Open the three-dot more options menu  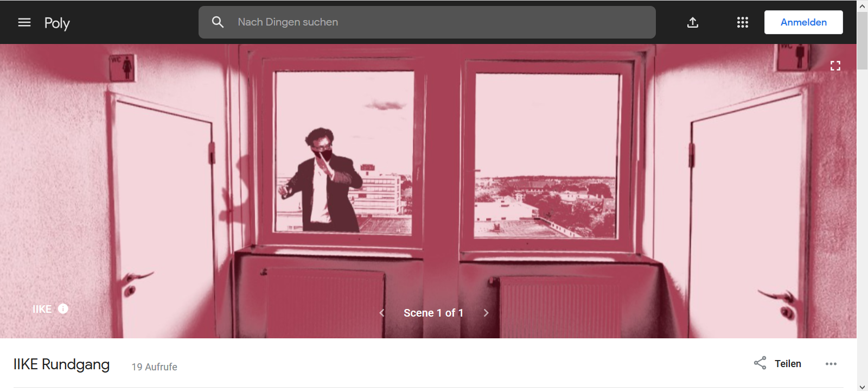pos(831,364)
